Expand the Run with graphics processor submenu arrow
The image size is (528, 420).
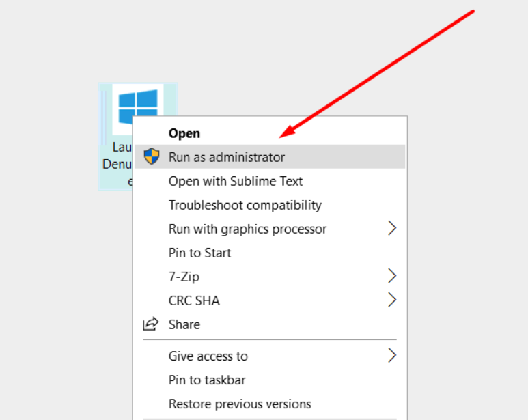pos(392,229)
